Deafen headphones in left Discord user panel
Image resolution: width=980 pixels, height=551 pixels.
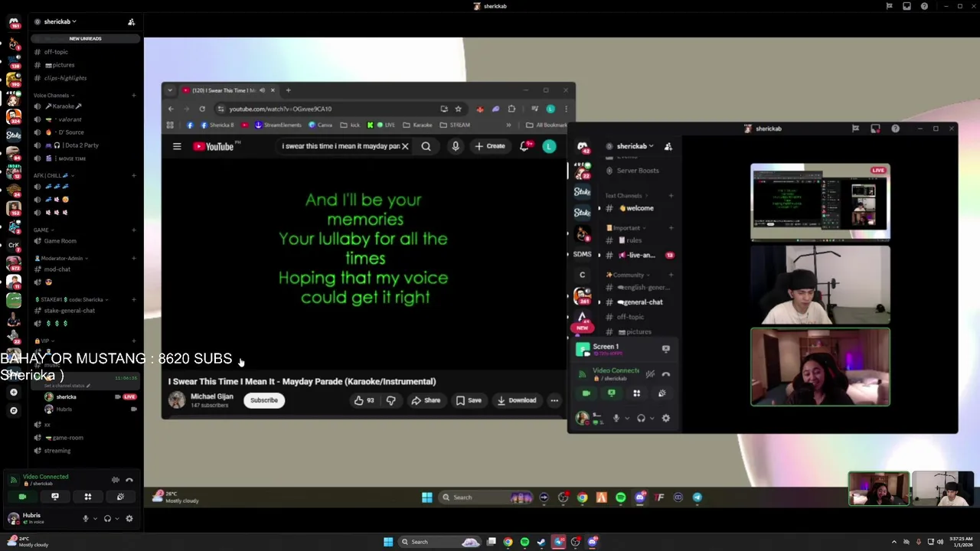point(107,518)
